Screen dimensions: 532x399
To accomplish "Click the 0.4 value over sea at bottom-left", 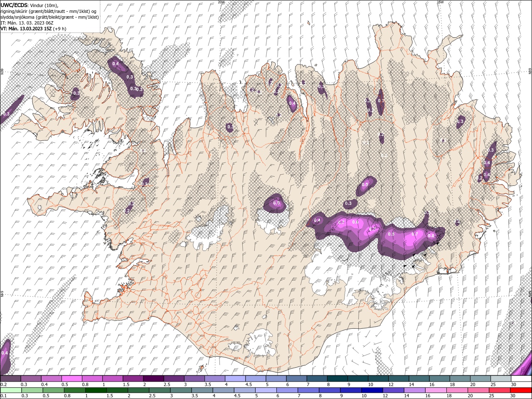I will tap(5, 353).
